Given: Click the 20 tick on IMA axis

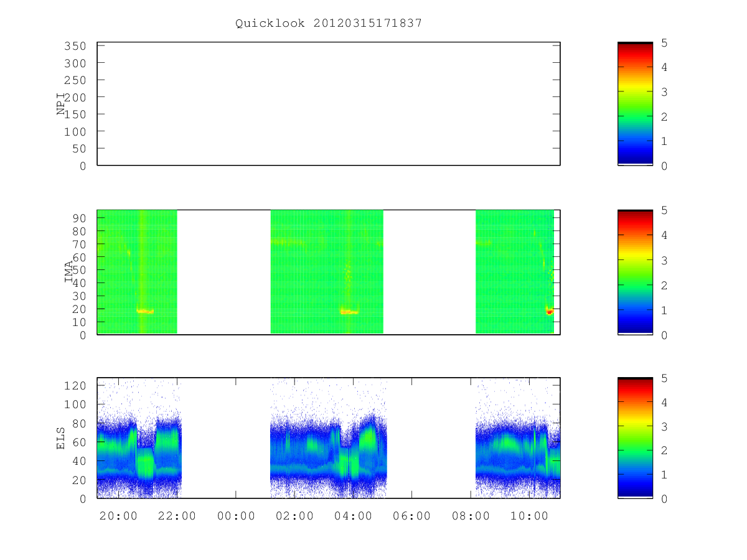Looking at the screenshot, I should pyautogui.click(x=78, y=309).
